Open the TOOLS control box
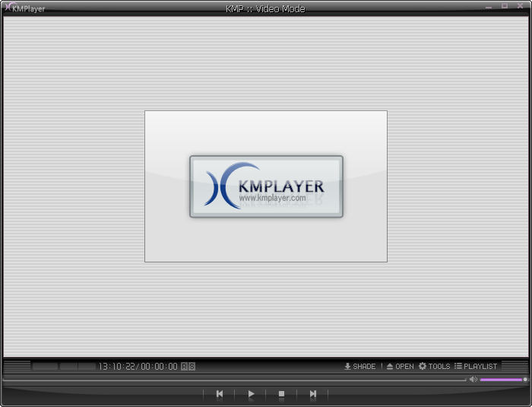This screenshot has width=532, height=407. 434,366
